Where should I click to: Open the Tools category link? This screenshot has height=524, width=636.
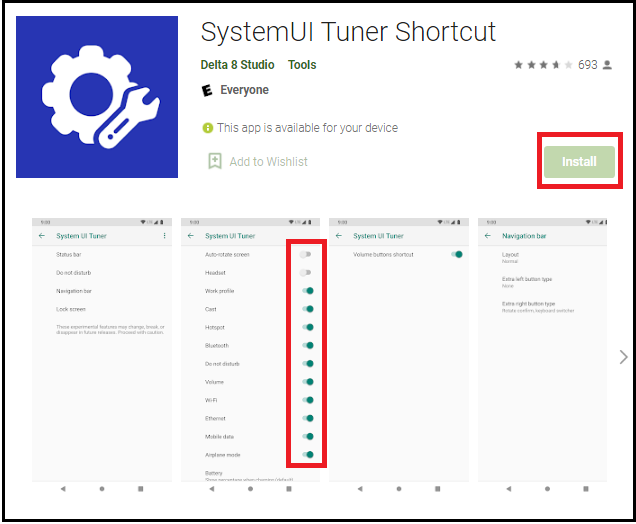[x=302, y=64]
